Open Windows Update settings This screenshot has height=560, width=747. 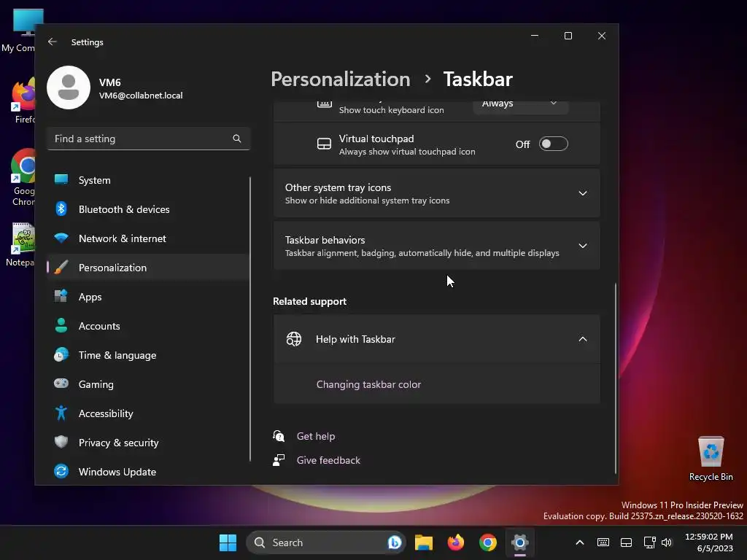[x=148, y=472]
